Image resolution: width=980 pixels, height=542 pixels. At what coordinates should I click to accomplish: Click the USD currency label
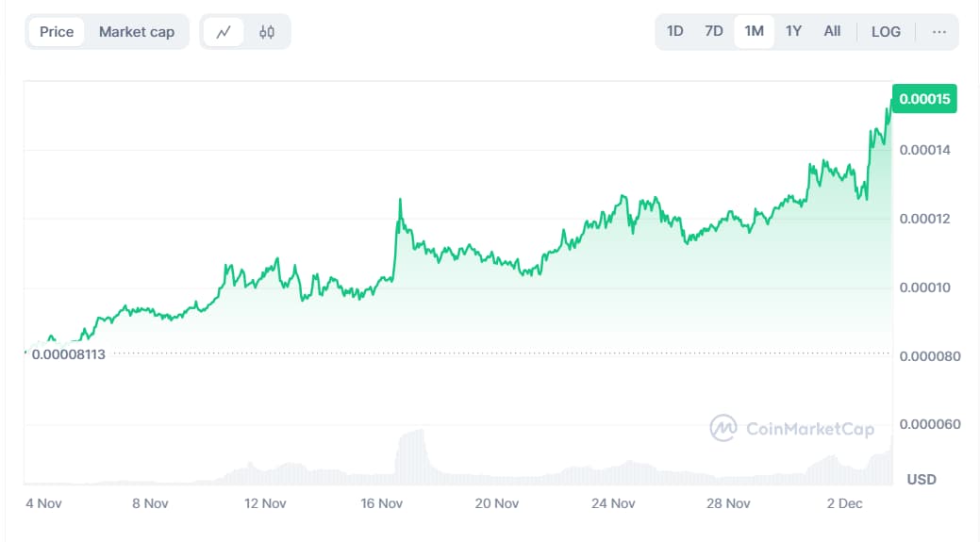pyautogui.click(x=922, y=479)
